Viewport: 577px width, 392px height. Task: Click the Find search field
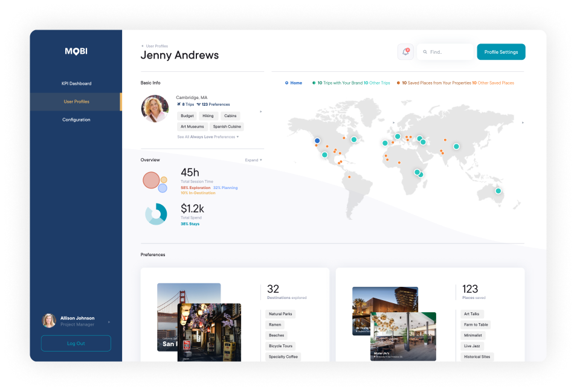point(447,52)
